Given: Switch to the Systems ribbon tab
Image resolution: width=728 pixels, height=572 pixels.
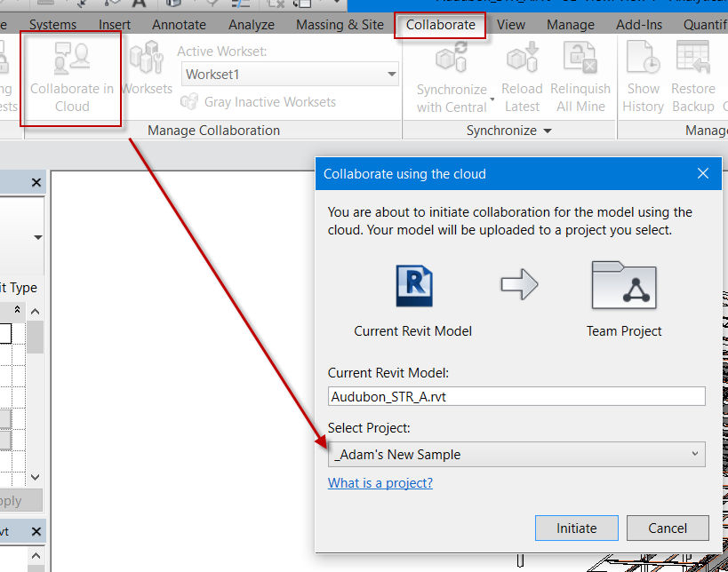Looking at the screenshot, I should click(x=53, y=25).
